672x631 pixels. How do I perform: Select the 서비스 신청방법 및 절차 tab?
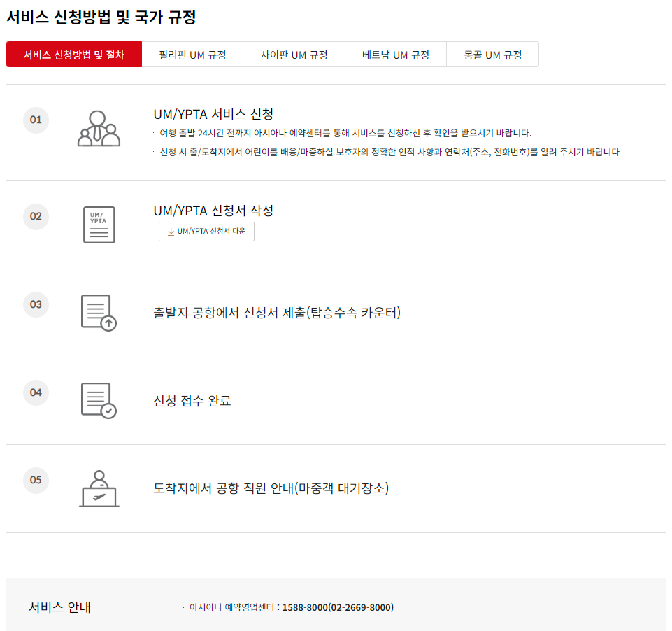click(x=74, y=54)
